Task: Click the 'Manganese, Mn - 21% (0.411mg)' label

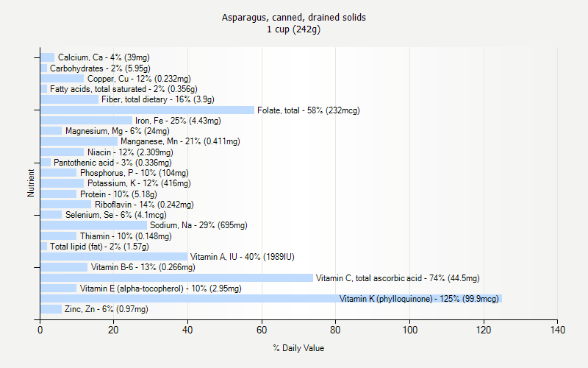Action: coord(180,141)
